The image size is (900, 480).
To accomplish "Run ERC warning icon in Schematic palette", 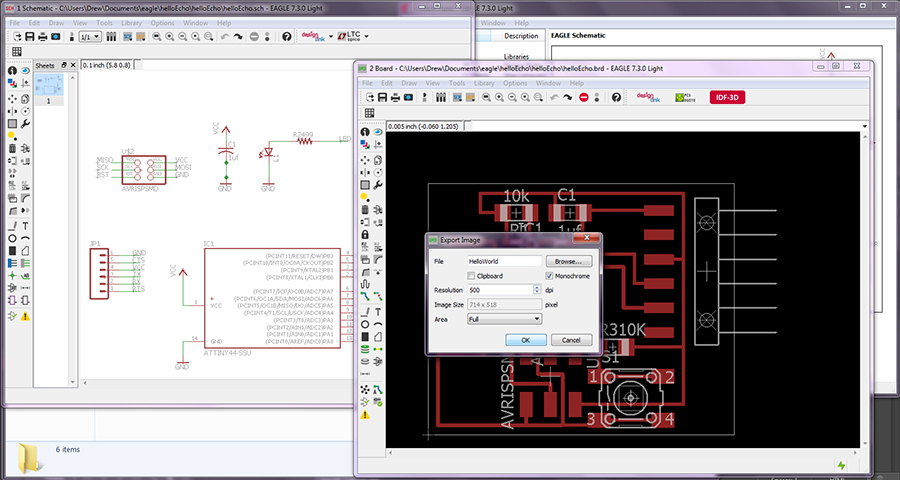I will [x=25, y=316].
